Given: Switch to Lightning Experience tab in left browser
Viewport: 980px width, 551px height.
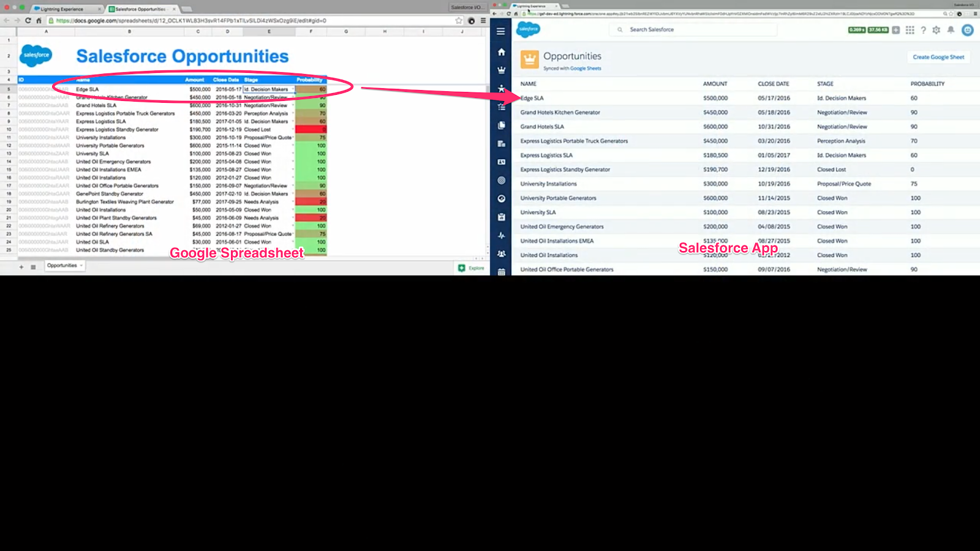Looking at the screenshot, I should tap(66, 9).
